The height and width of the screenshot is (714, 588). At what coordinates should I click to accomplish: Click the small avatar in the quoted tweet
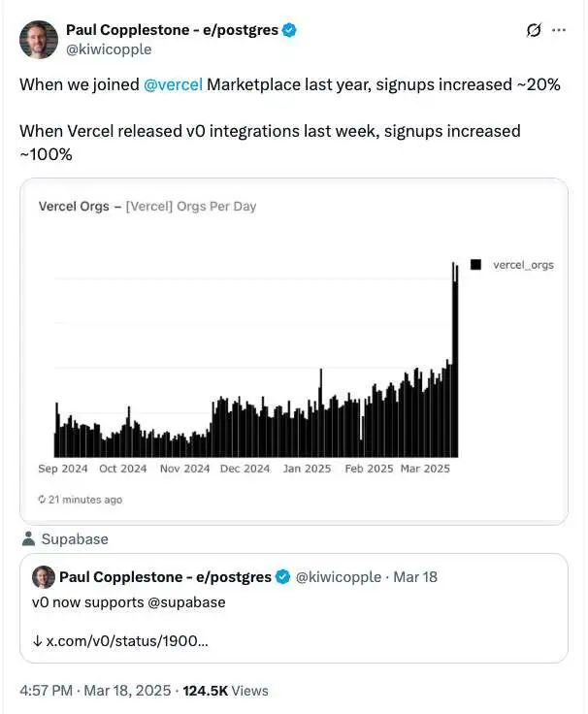click(44, 577)
